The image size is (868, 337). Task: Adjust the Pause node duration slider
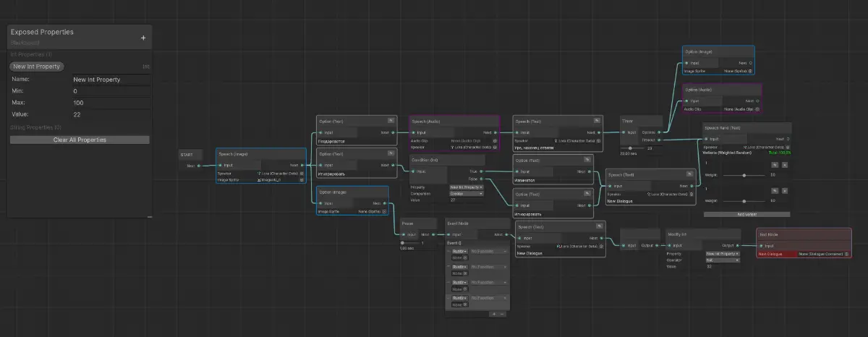(411, 243)
